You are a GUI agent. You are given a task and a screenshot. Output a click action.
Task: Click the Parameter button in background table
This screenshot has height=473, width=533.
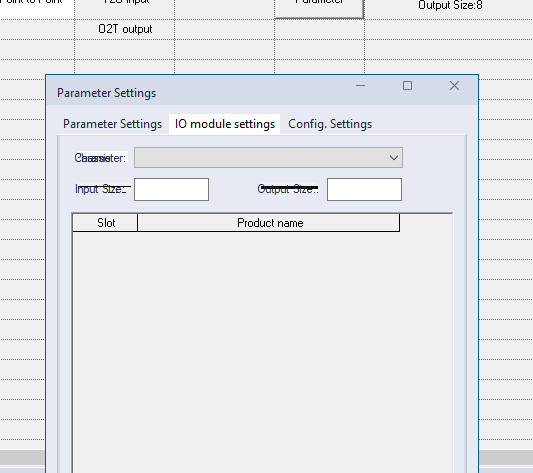coord(320,8)
